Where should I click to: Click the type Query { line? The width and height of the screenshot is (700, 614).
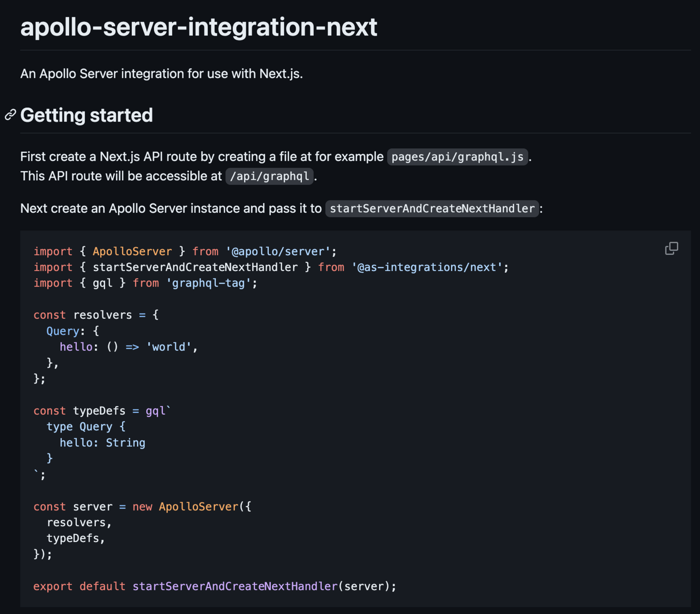(86, 427)
